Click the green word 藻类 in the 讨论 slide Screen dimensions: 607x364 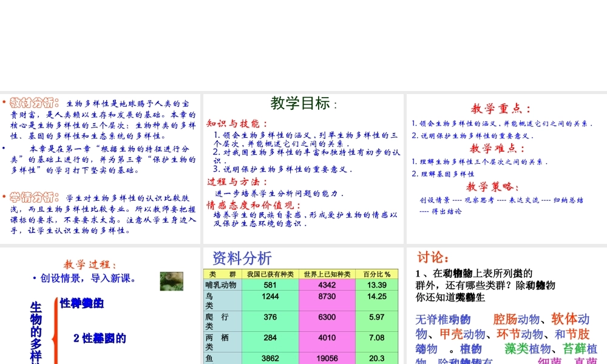pyautogui.click(x=516, y=348)
